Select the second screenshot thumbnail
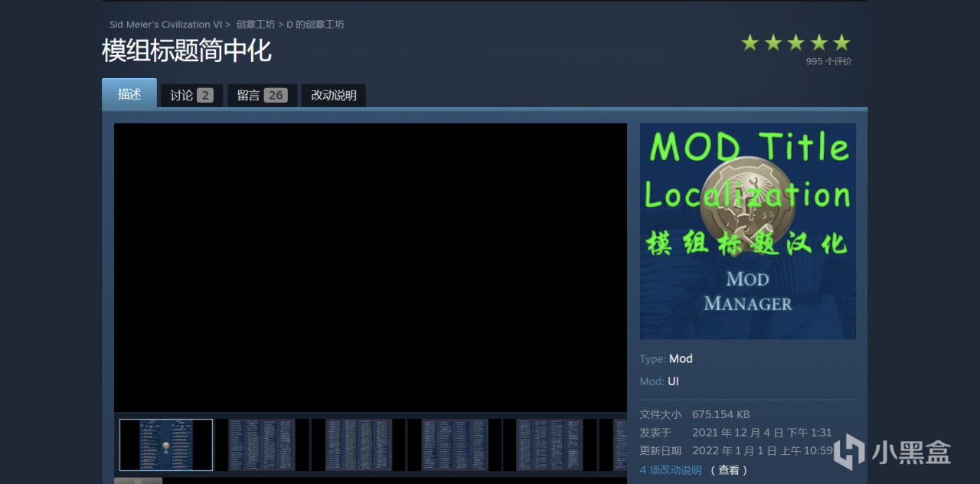 point(262,445)
